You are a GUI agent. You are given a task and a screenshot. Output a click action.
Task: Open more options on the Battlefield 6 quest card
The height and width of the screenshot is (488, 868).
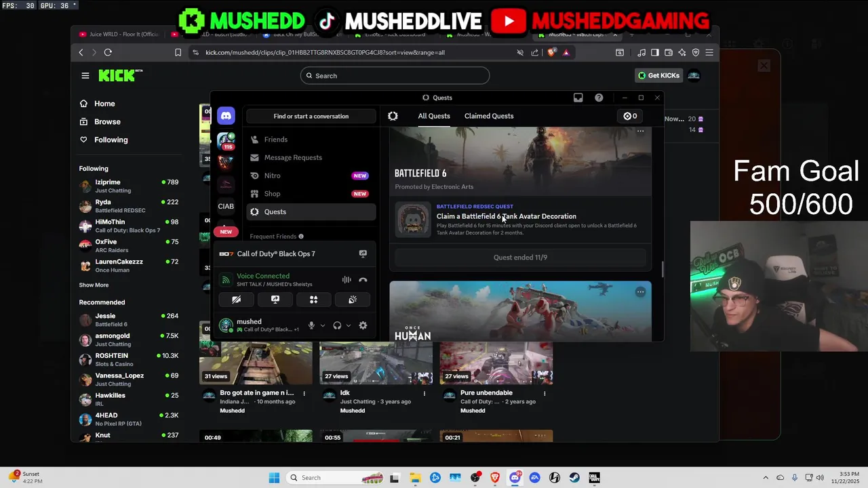click(x=640, y=131)
